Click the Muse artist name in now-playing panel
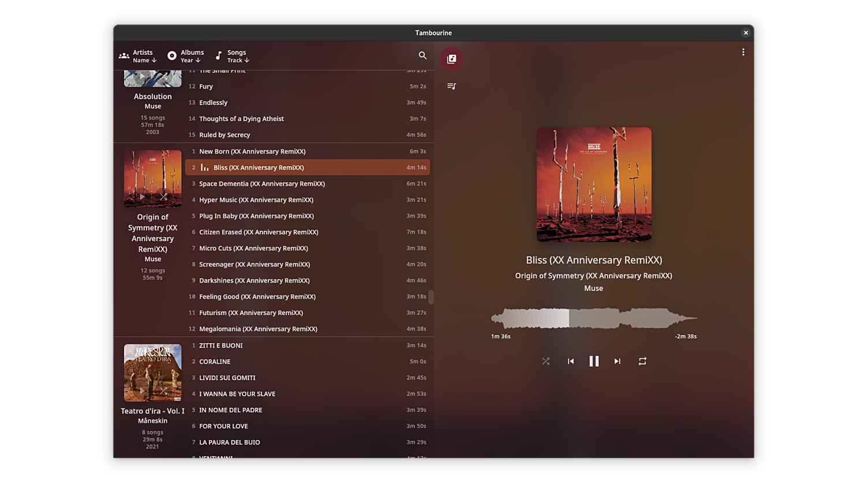Viewport: 868px width, 488px height. pyautogui.click(x=593, y=288)
